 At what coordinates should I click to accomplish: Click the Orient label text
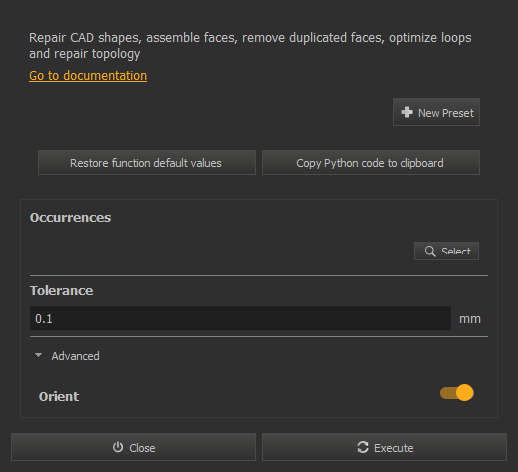tap(59, 397)
